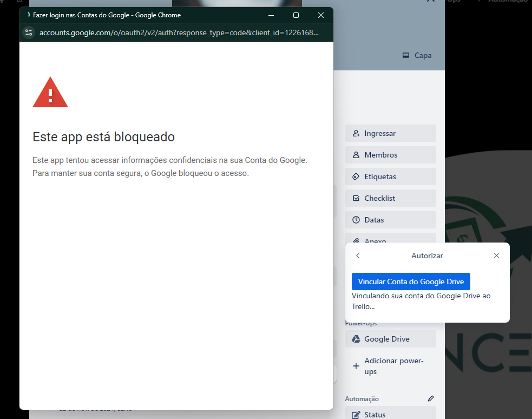Screen dimensions: 532x419
Task: Open the Datas date picker
Action: tap(391, 220)
